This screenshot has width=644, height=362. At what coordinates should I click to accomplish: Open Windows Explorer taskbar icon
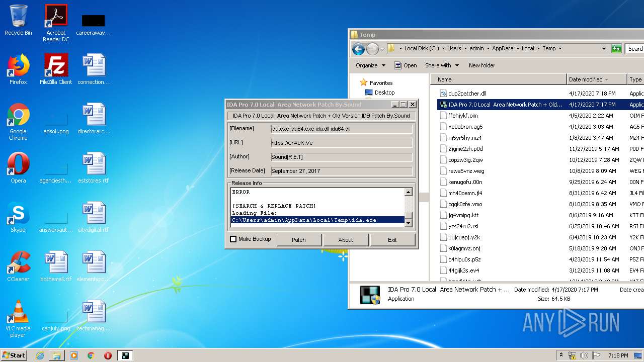pos(57,355)
